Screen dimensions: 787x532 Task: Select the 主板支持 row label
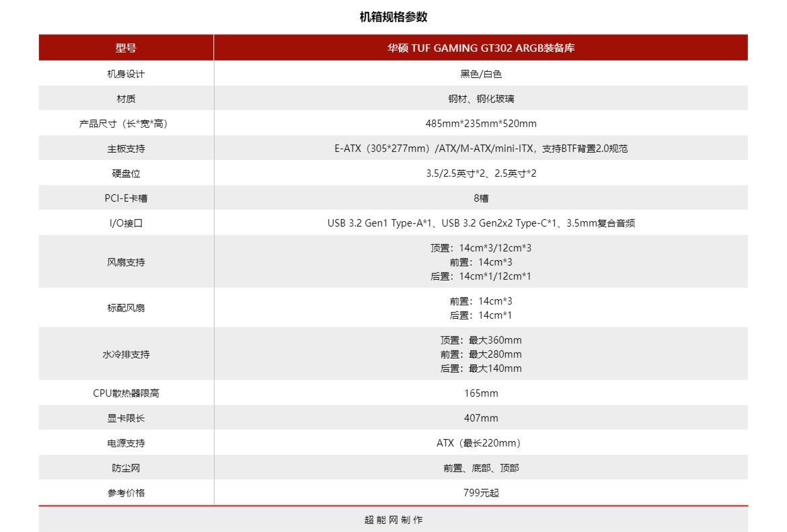126,149
